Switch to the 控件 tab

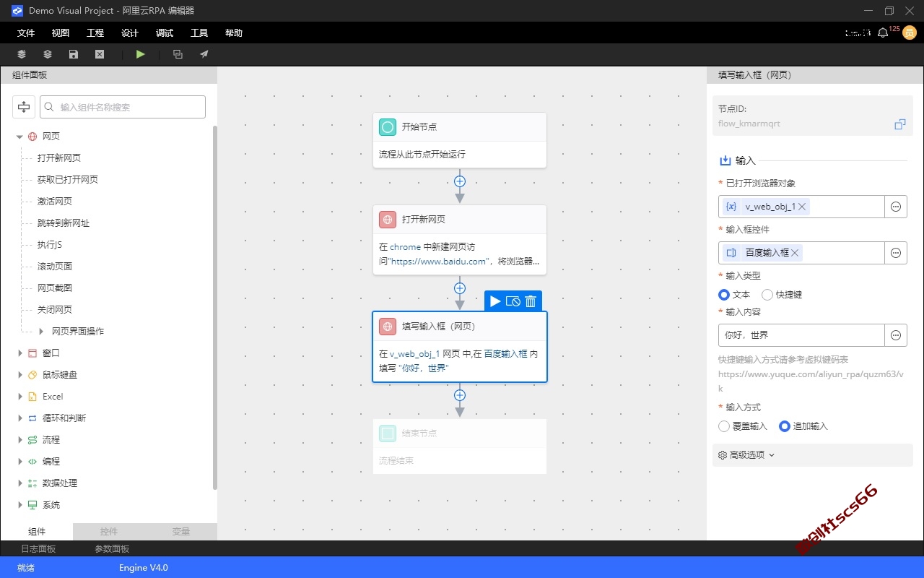point(109,532)
